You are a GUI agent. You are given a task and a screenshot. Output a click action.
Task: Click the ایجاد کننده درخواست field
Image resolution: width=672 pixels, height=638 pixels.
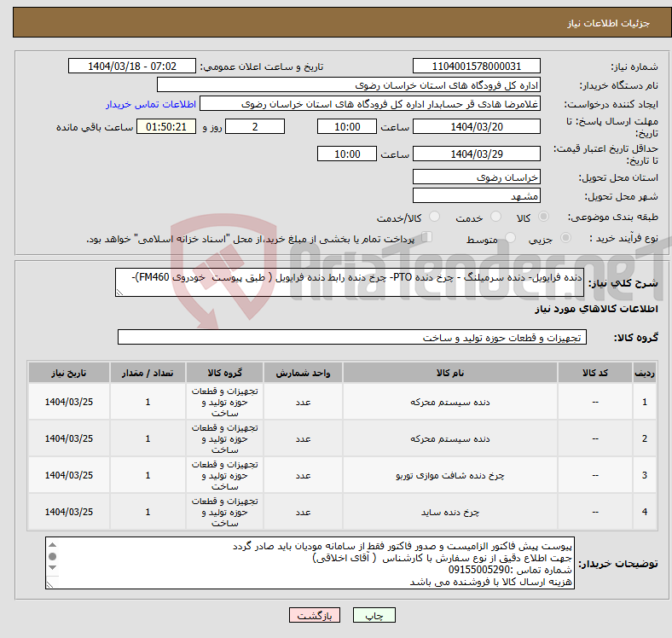point(370,104)
